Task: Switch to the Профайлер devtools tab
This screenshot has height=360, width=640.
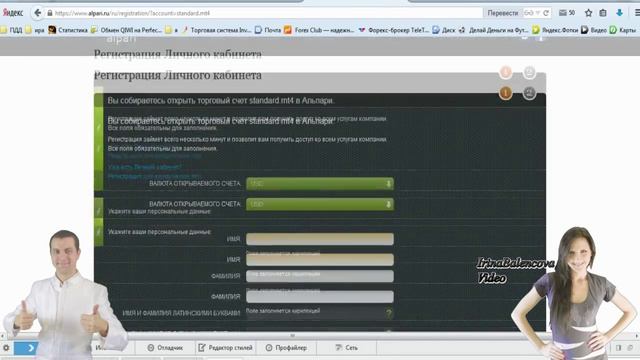Action: tap(286, 348)
